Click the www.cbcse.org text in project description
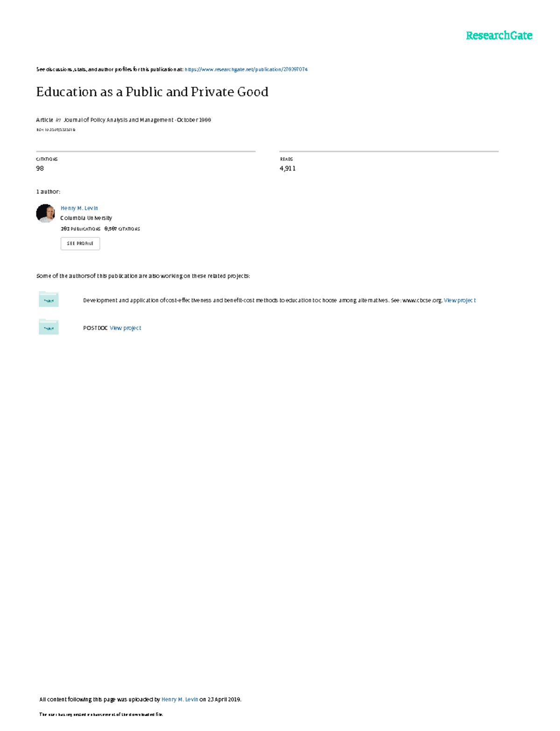The width and height of the screenshot is (560, 731). point(422,300)
